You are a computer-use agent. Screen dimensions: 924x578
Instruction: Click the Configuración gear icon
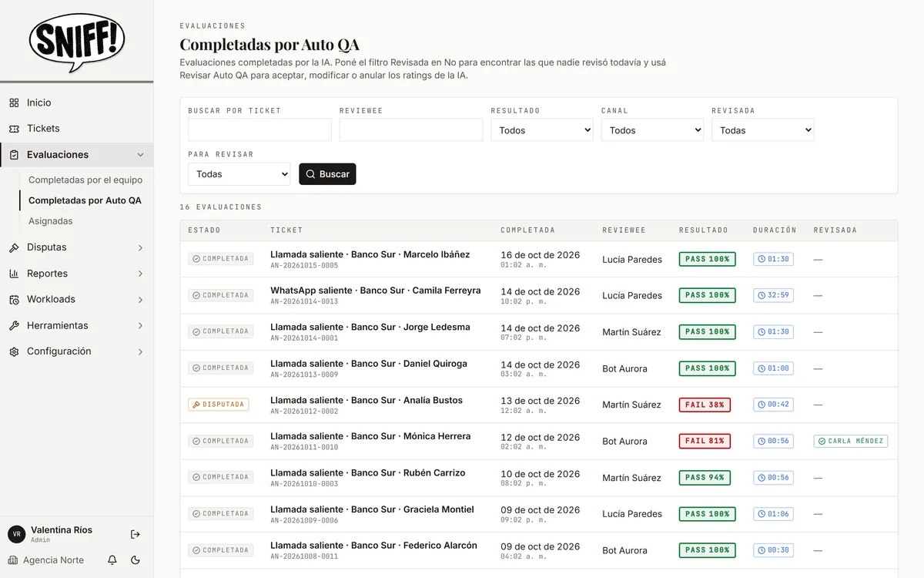click(14, 351)
